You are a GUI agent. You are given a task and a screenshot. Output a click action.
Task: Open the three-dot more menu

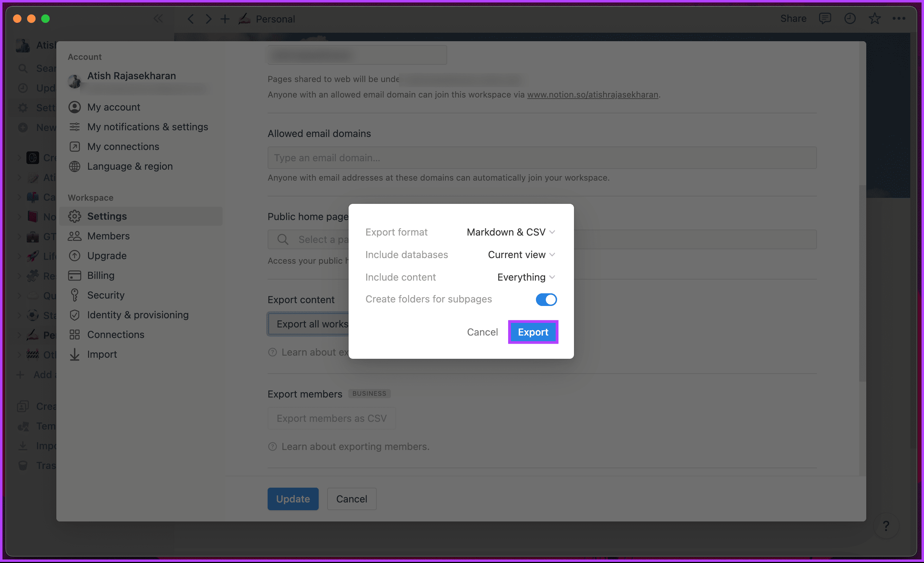899,18
